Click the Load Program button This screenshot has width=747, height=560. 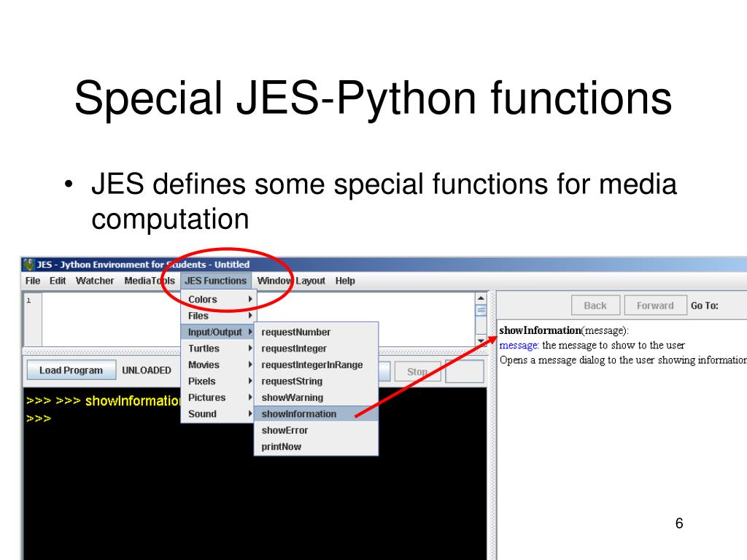(x=71, y=370)
